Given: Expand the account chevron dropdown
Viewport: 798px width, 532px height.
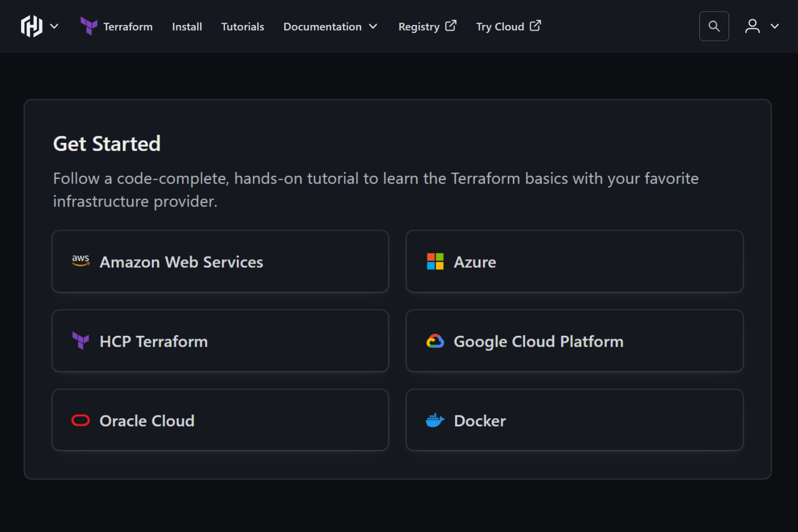Looking at the screenshot, I should coord(775,26).
